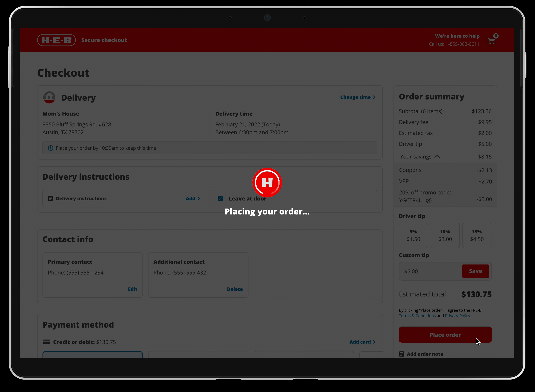Edit the primary contact
The width and height of the screenshot is (535, 392).
coord(133,289)
